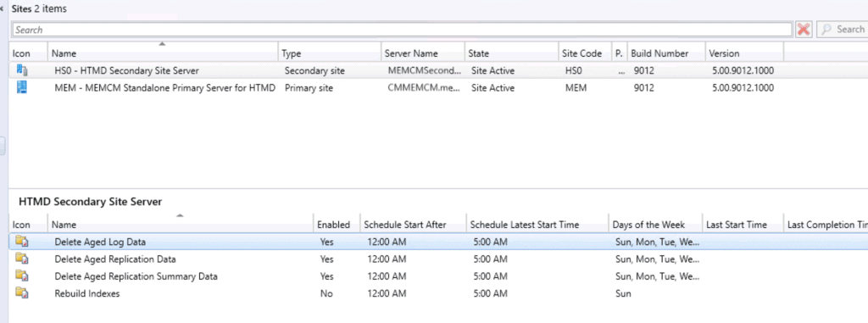
Task: Sort by Last Start Time column
Action: pos(743,225)
